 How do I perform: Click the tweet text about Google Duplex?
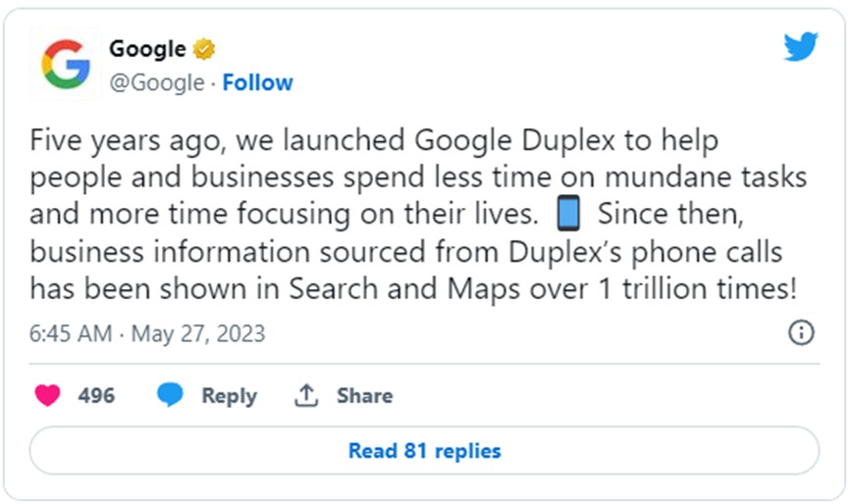(418, 214)
